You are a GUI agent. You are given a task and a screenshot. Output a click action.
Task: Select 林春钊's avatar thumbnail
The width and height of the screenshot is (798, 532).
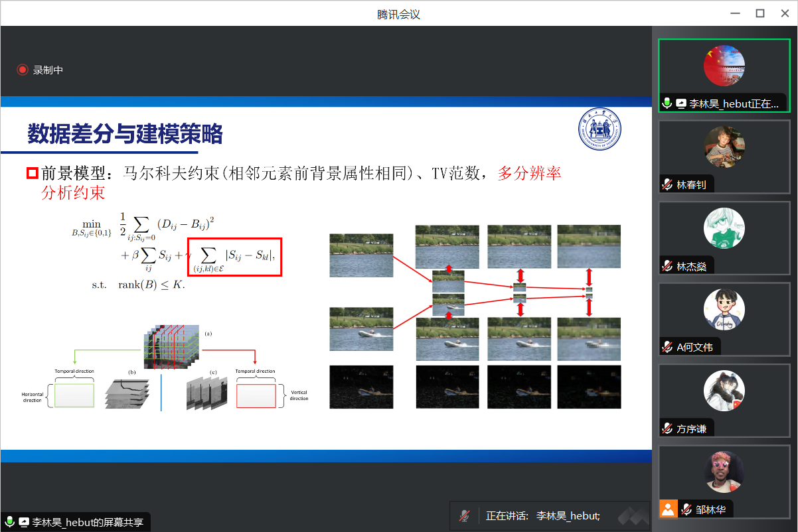(x=724, y=147)
